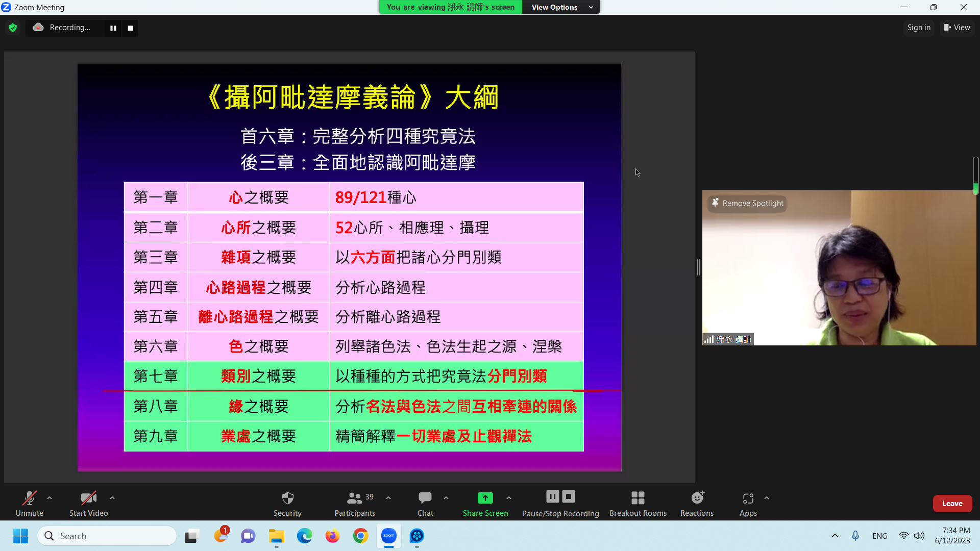Open the View Options dropdown
Image resolution: width=980 pixels, height=551 pixels.
click(561, 7)
